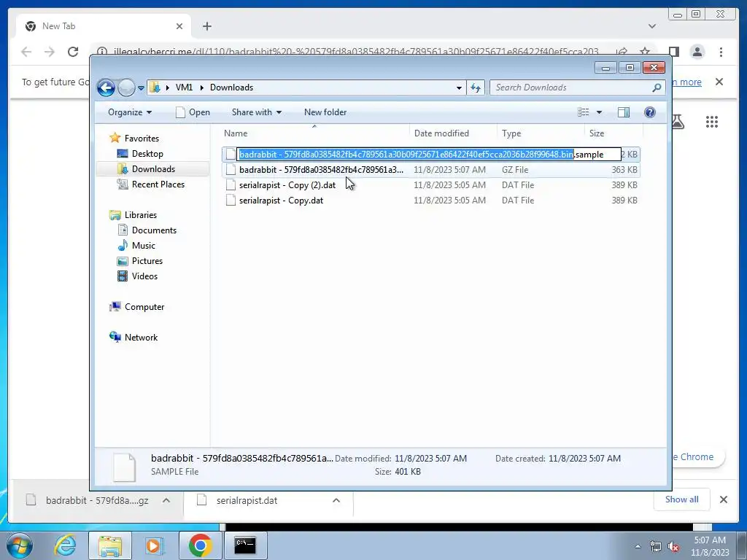Open the recent pages dropdown beside Forward
The image size is (747, 560).
[141, 88]
